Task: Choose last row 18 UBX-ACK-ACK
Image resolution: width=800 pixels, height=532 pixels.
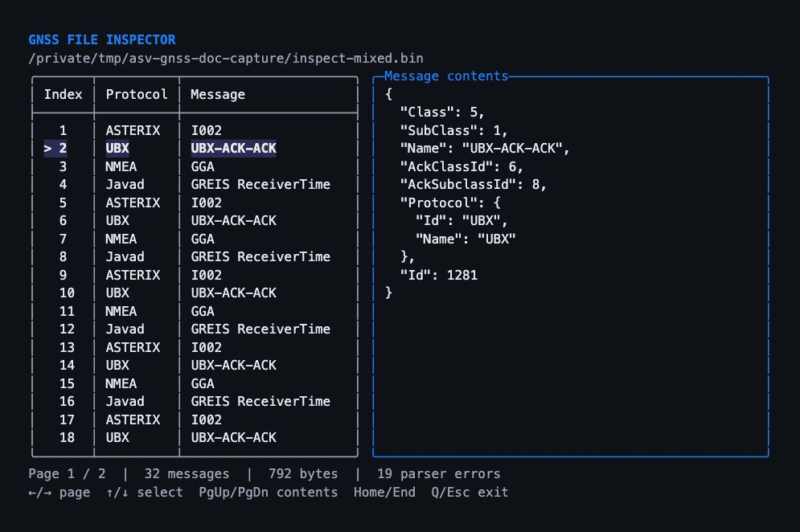Action: coord(195,438)
